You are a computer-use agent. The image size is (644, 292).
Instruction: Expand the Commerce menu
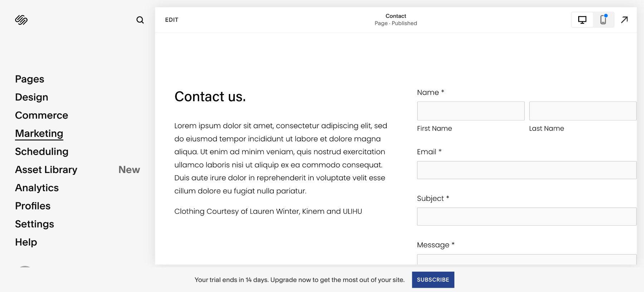tap(42, 115)
